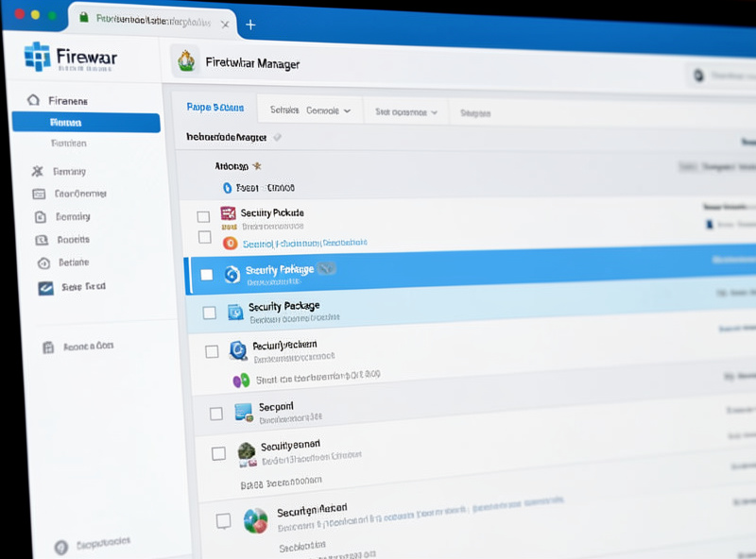Click the colorful globe Securlgn Aekerd icon

pyautogui.click(x=255, y=521)
